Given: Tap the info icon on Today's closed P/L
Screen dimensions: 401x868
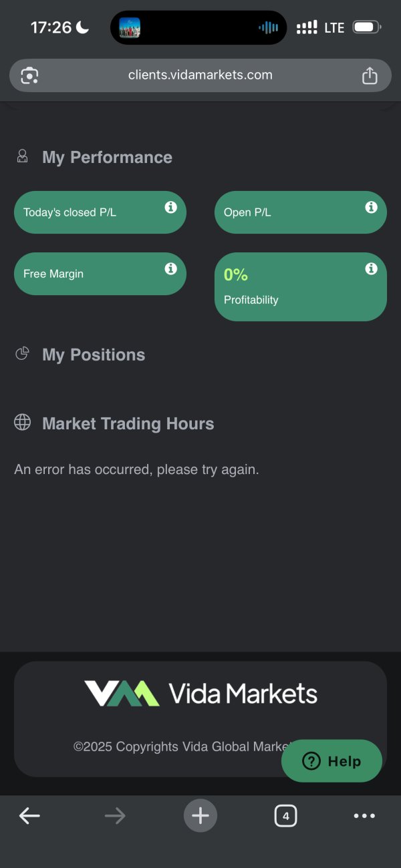Looking at the screenshot, I should (x=170, y=208).
